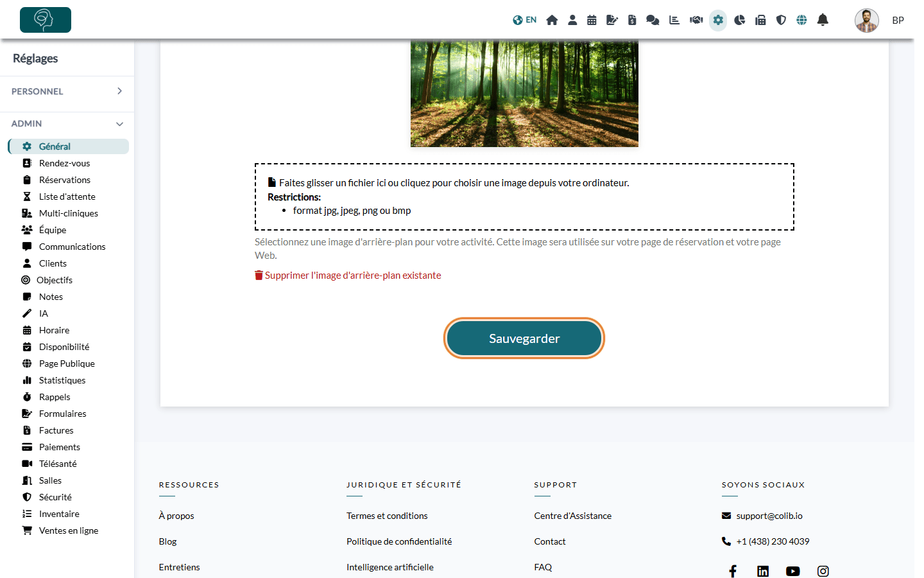Open Factures settings
The height and width of the screenshot is (578, 924).
56,430
